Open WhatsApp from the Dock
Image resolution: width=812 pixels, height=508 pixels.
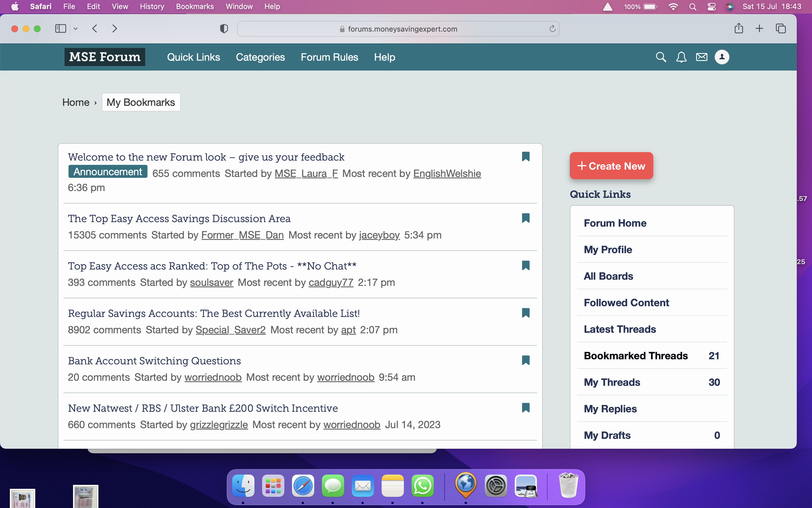click(422, 485)
